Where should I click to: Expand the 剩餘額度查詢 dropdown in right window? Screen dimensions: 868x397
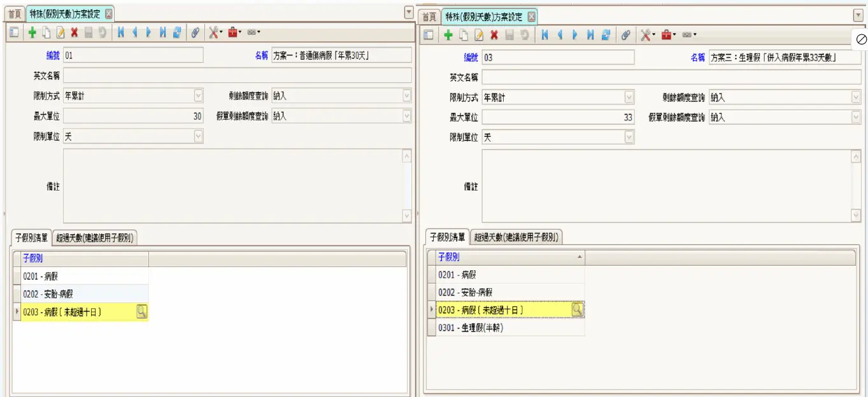(856, 97)
